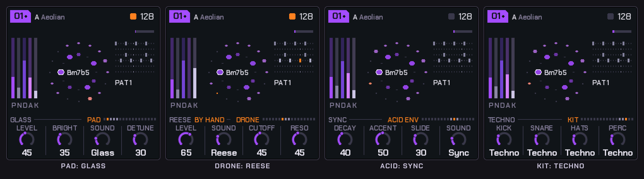Click the TECHNO preset name above Kick
The width and height of the screenshot is (644, 179).
click(x=501, y=120)
